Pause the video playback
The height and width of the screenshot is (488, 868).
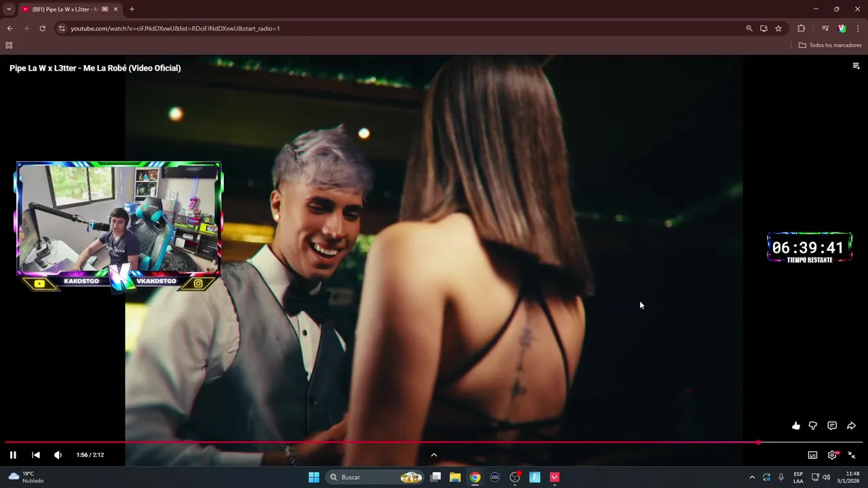[13, 455]
